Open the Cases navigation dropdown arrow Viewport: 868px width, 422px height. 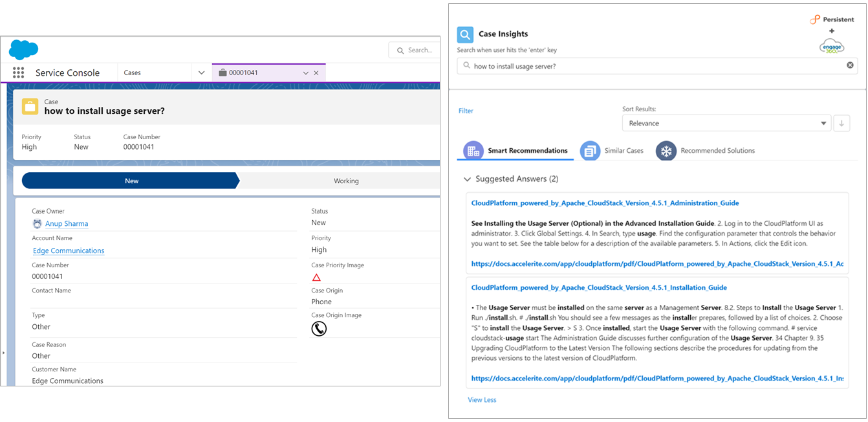pos(202,72)
